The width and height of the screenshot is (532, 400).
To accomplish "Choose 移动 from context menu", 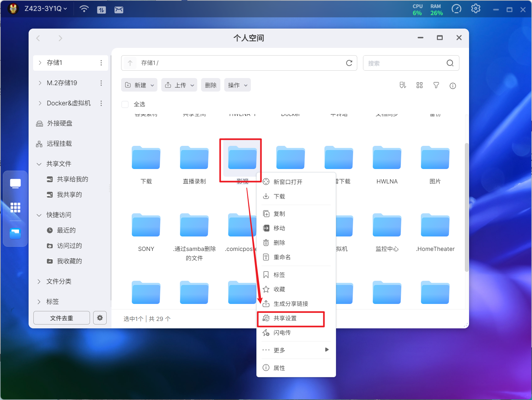I will point(296,228).
